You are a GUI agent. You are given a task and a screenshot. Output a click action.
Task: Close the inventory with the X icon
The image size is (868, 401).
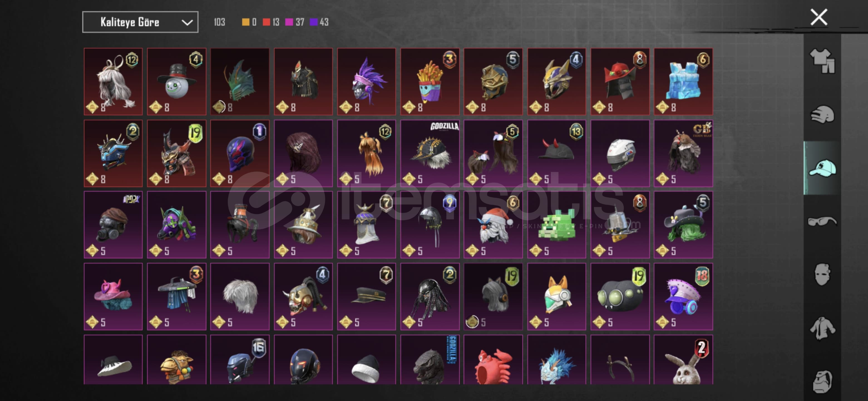point(819,17)
